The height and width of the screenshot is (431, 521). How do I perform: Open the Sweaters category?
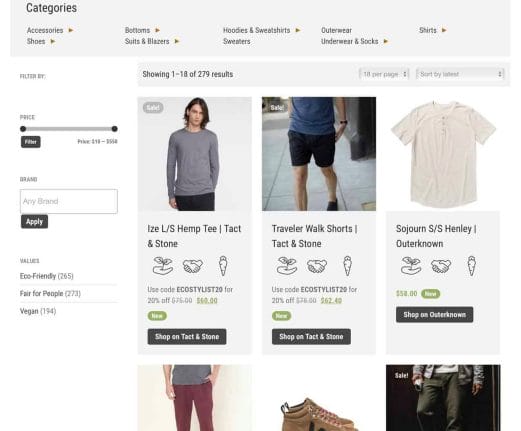coord(236,41)
